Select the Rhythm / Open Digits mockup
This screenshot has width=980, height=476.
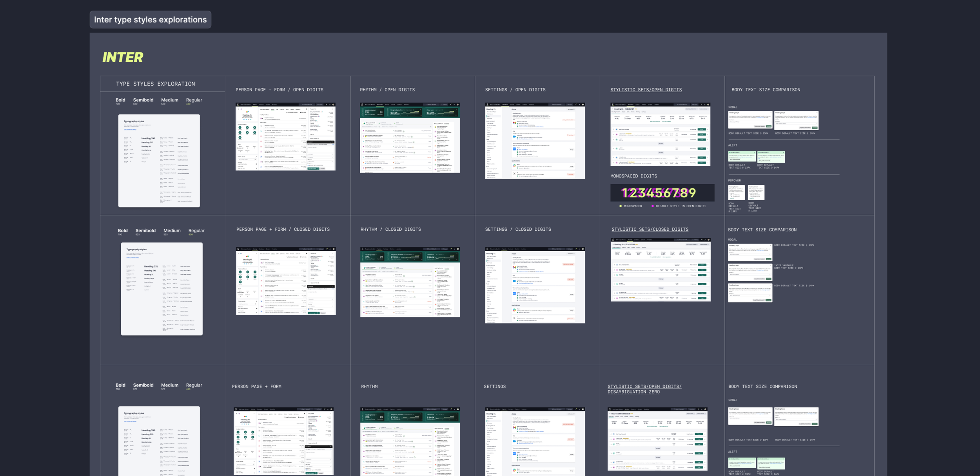(x=410, y=138)
